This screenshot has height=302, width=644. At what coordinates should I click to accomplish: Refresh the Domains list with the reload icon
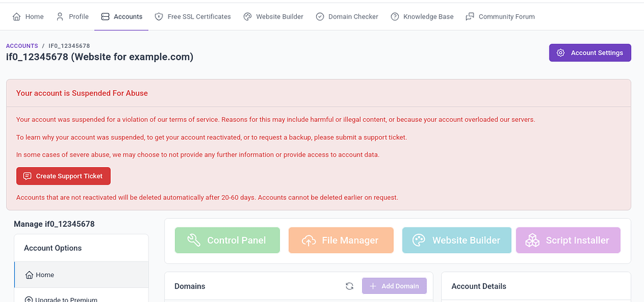point(350,286)
